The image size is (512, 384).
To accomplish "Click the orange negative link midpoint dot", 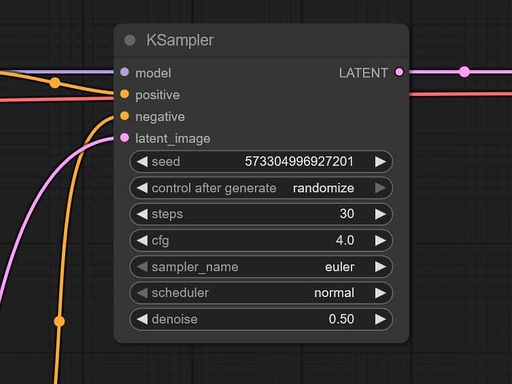I will pyautogui.click(x=59, y=321).
